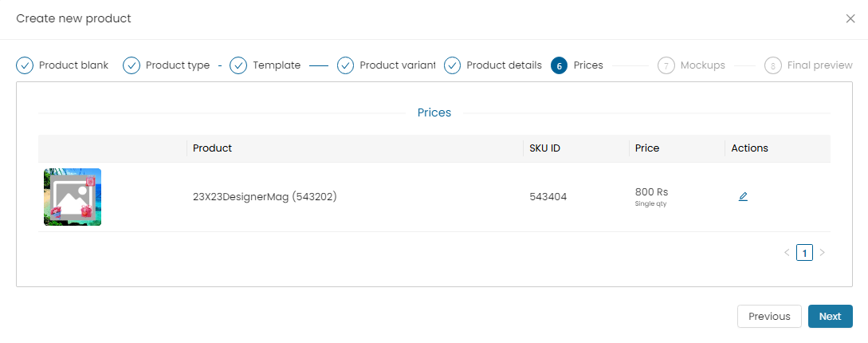Viewport: 868px width, 343px height.
Task: Go to next page with right chevron
Action: [x=822, y=253]
